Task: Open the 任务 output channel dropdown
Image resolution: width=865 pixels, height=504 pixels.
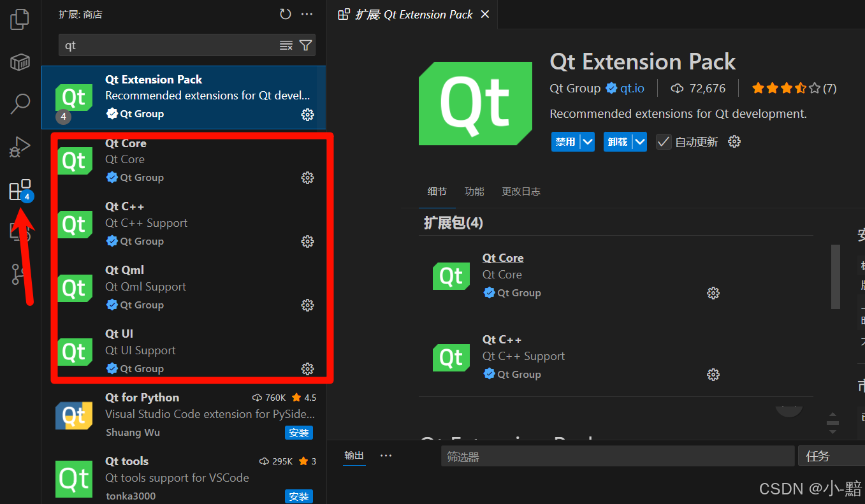Action: [831, 456]
